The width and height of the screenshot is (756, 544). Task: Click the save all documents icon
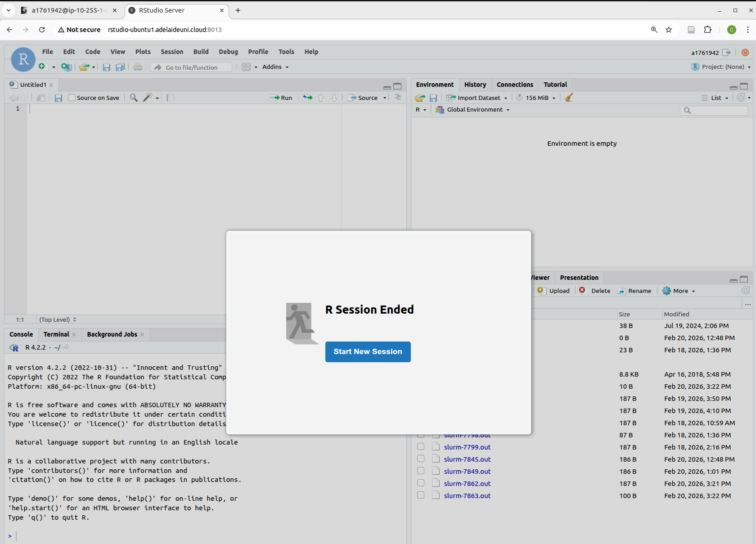[120, 67]
